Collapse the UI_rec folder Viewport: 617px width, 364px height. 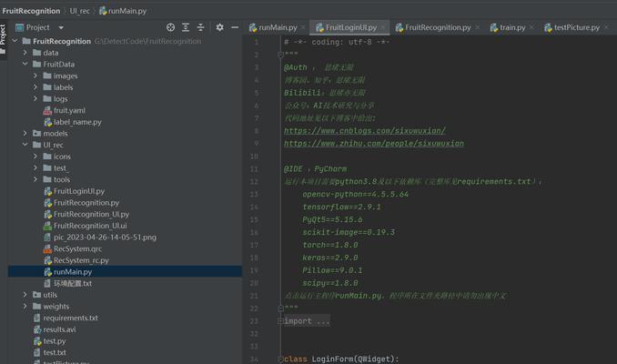click(25, 145)
